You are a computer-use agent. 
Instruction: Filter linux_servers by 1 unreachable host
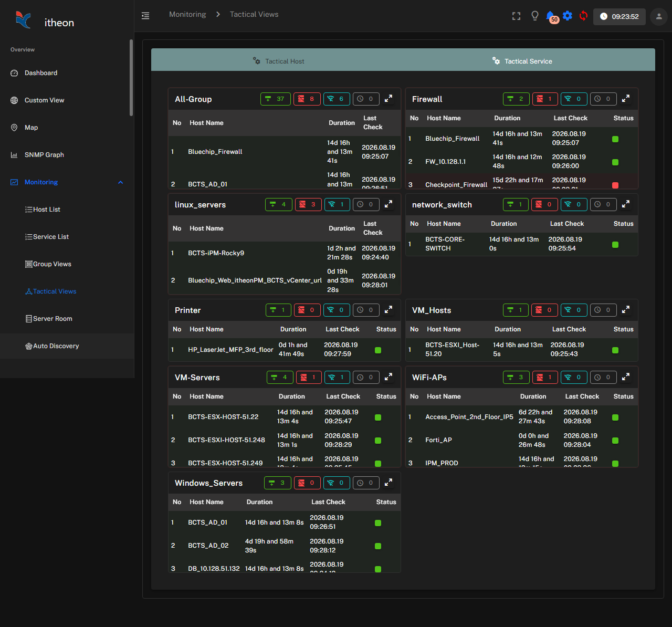[x=337, y=204]
